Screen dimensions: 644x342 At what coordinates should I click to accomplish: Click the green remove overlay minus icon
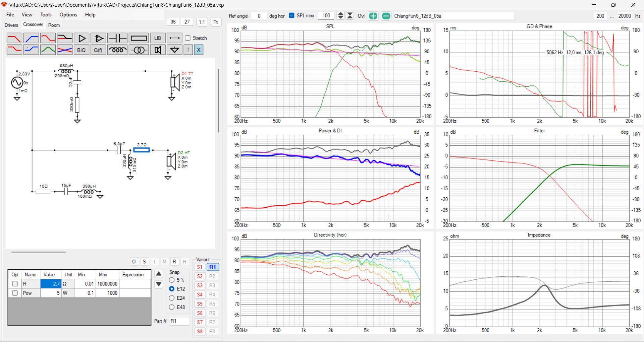click(386, 16)
